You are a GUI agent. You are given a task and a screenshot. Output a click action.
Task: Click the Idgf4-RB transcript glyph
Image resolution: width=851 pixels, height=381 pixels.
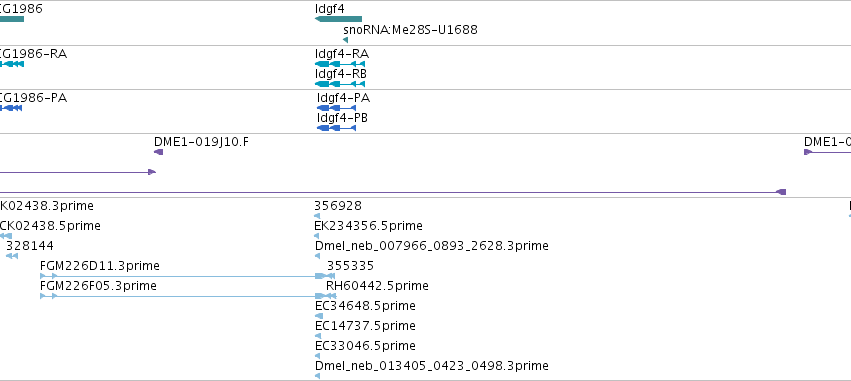340,84
